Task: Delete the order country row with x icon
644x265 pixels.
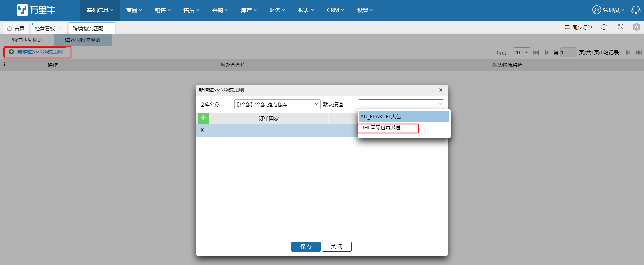Action: (x=202, y=130)
